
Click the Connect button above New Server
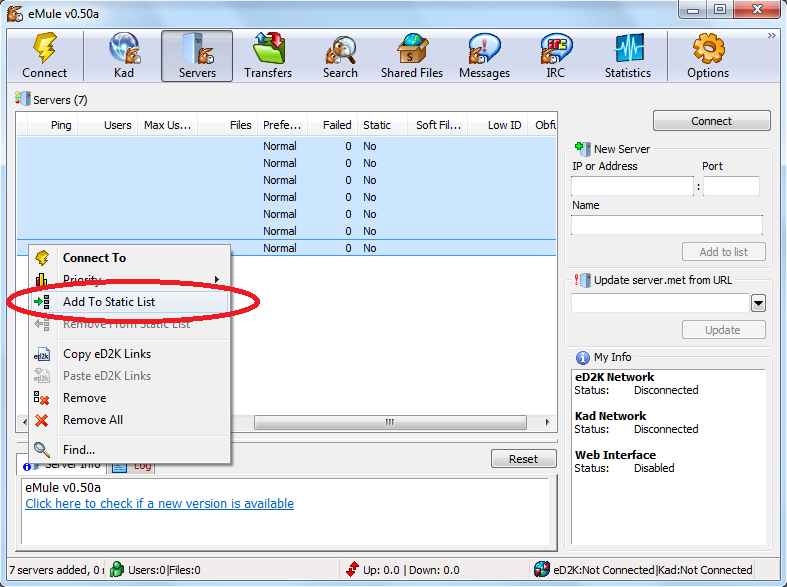coord(711,121)
